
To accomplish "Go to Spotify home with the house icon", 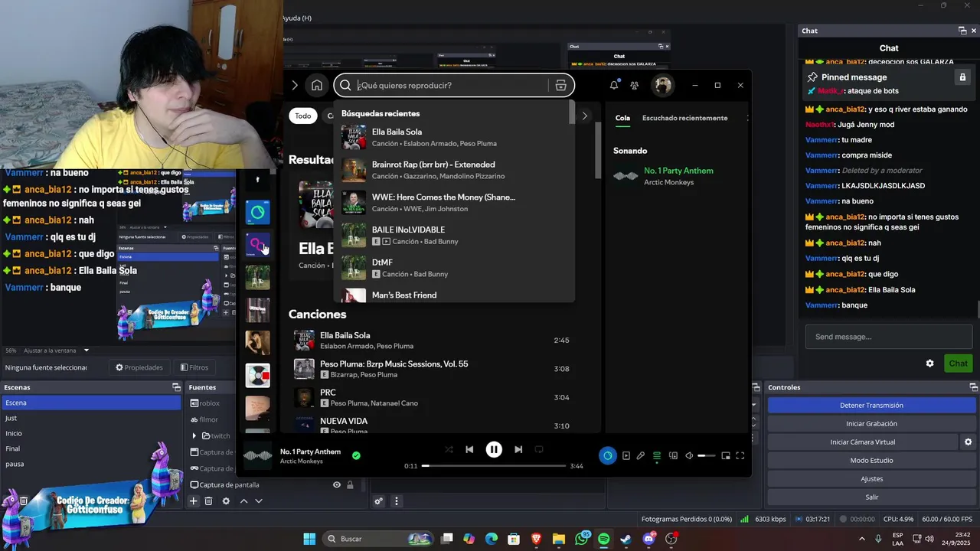I will pos(317,85).
